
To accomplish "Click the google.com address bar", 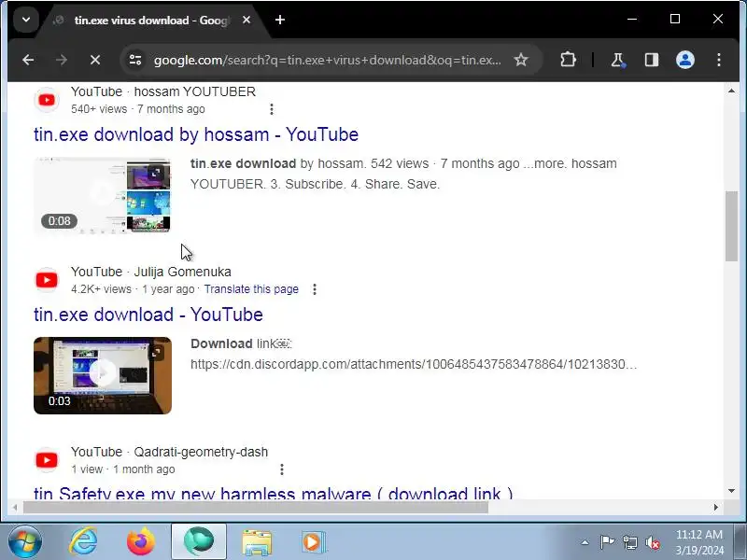I will pyautogui.click(x=328, y=60).
